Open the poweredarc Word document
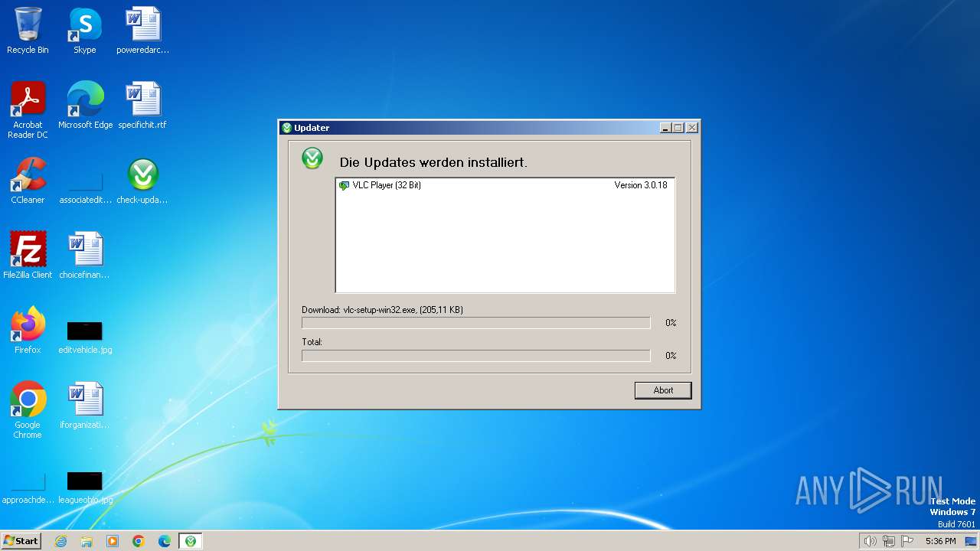Screen dimensions: 980x551 [x=142, y=31]
